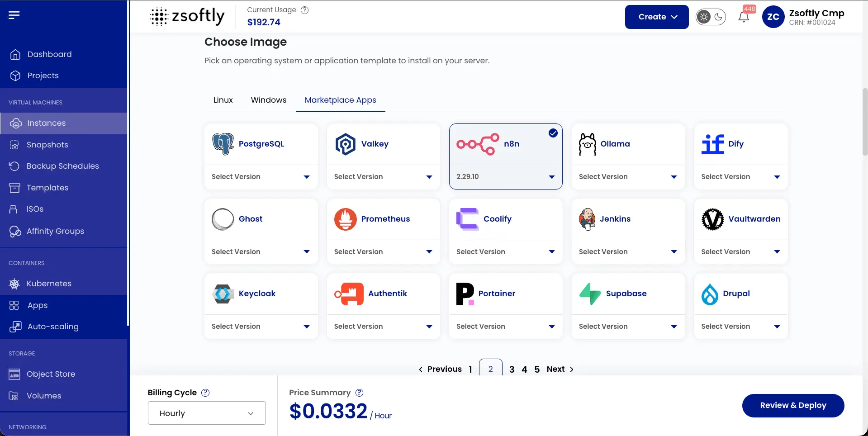Expand the Create dropdown button
Screen dimensions: 868x436
[657, 17]
